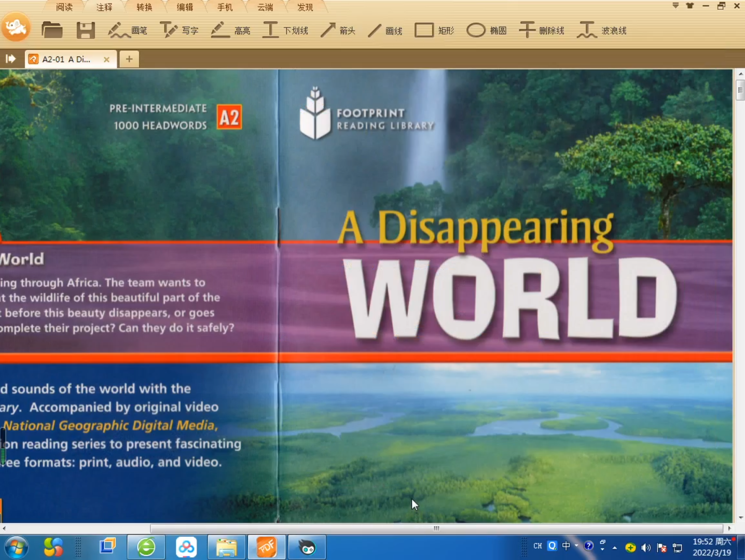This screenshot has width=745, height=560.
Task: Open the 转换 convert tab
Action: tap(145, 7)
